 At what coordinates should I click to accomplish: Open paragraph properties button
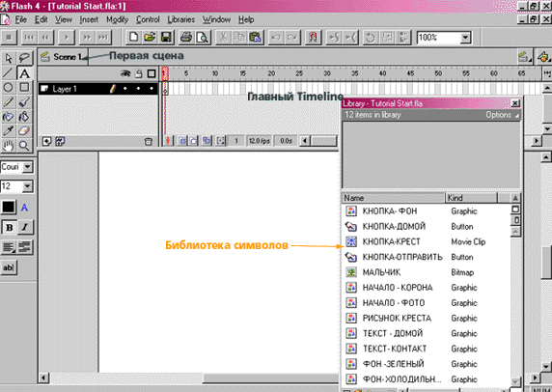click(25, 247)
